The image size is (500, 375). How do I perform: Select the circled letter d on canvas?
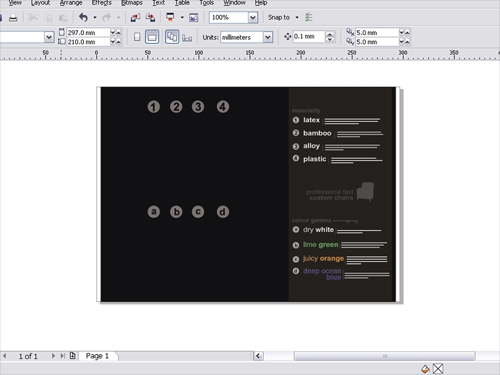223,212
